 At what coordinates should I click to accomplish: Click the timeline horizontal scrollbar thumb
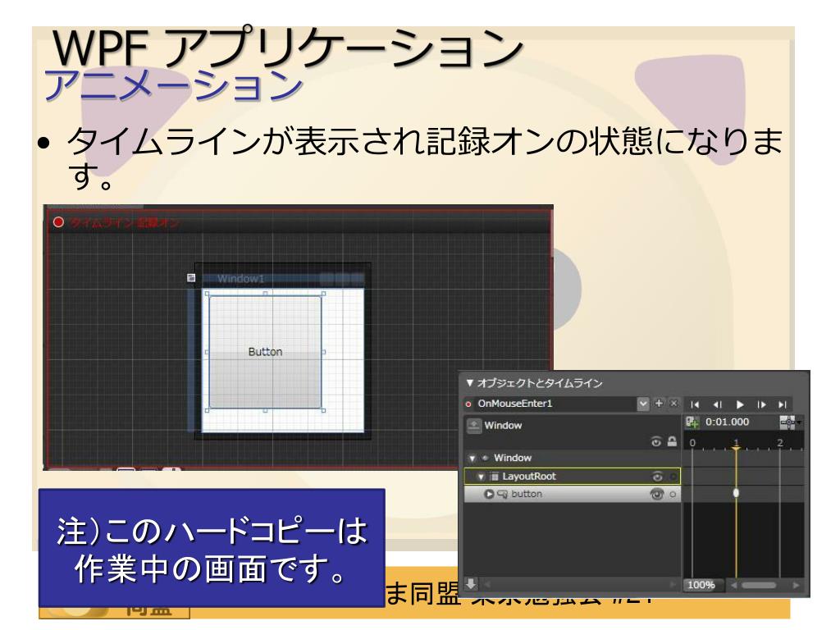(759, 585)
